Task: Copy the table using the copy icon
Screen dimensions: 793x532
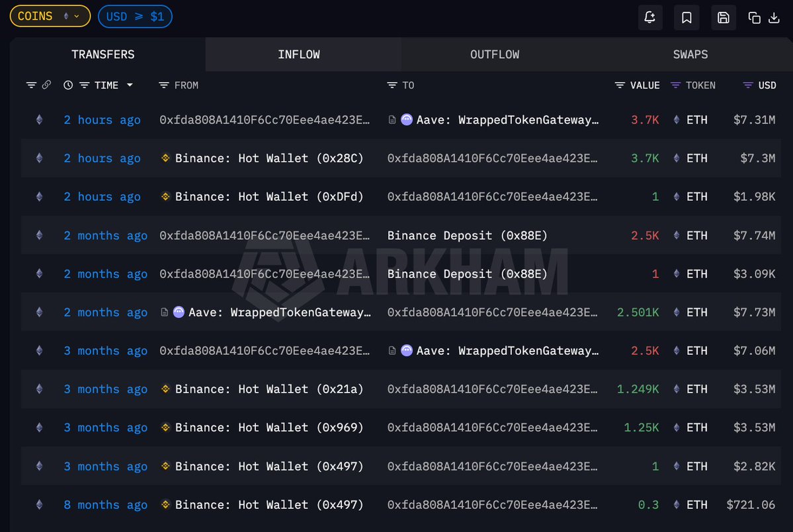Action: (754, 18)
